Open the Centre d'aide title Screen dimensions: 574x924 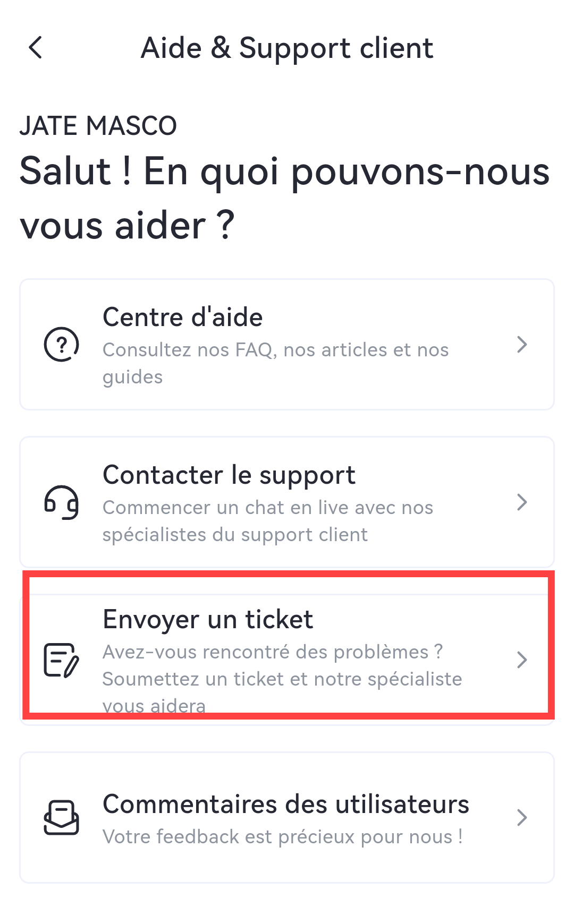point(182,318)
